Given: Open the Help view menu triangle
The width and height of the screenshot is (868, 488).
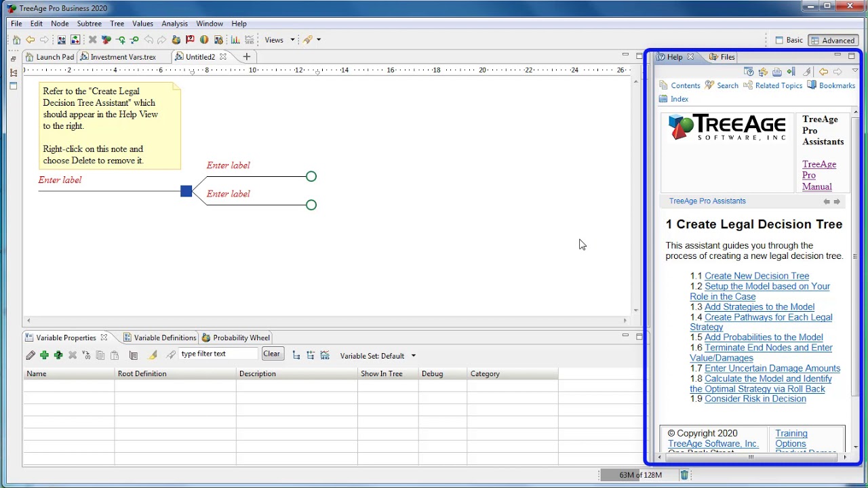Looking at the screenshot, I should pyautogui.click(x=854, y=71).
